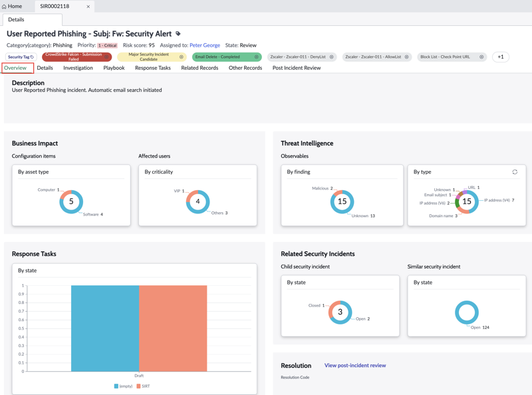Click the State: Review text

(241, 45)
